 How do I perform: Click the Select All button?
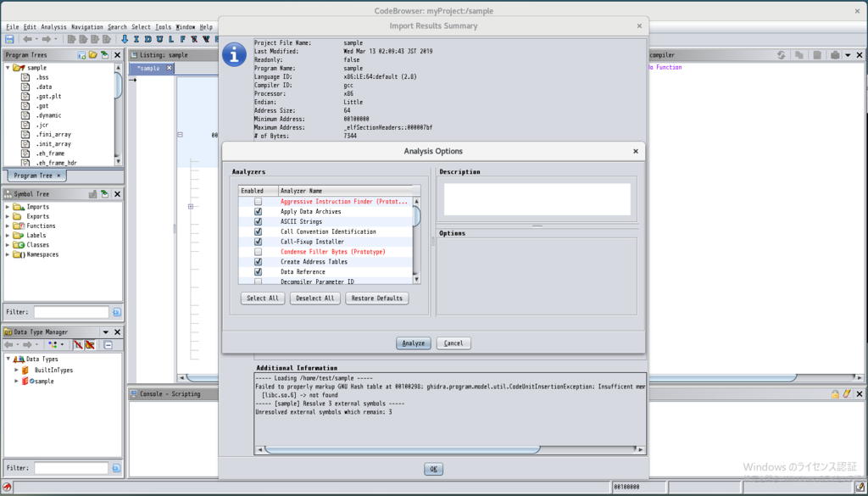point(263,298)
